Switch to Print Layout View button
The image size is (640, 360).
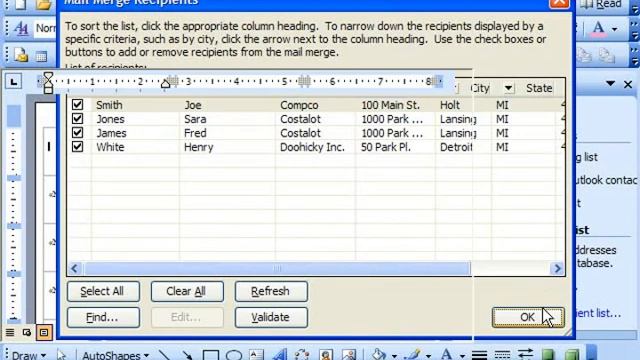(44, 333)
